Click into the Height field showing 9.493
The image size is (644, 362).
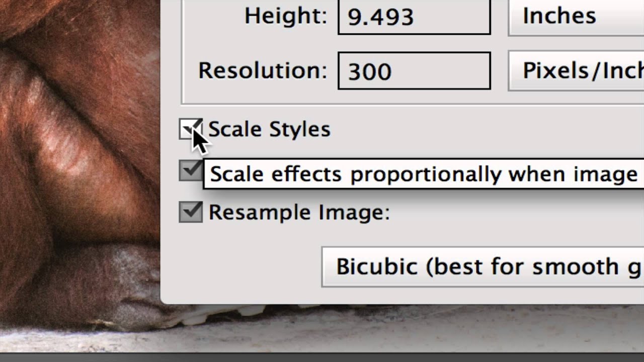[x=414, y=17]
